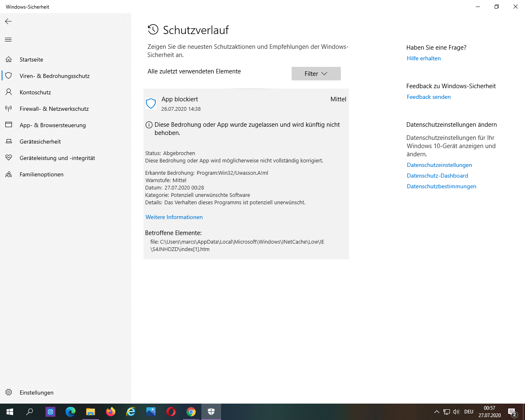Show hidden system tray icons

(x=437, y=412)
